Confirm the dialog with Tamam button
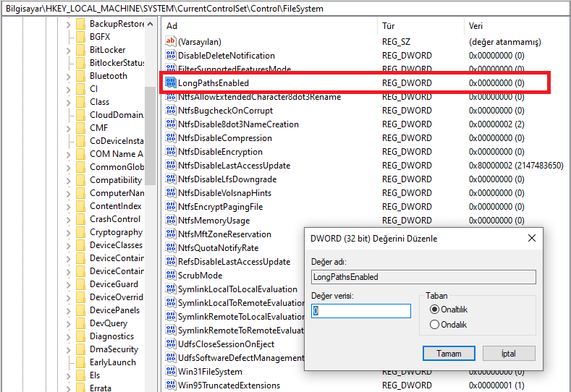 [x=448, y=354]
